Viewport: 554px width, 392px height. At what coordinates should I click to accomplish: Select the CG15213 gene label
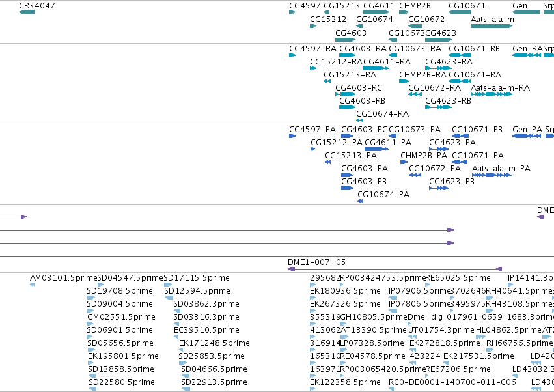pyautogui.click(x=342, y=6)
